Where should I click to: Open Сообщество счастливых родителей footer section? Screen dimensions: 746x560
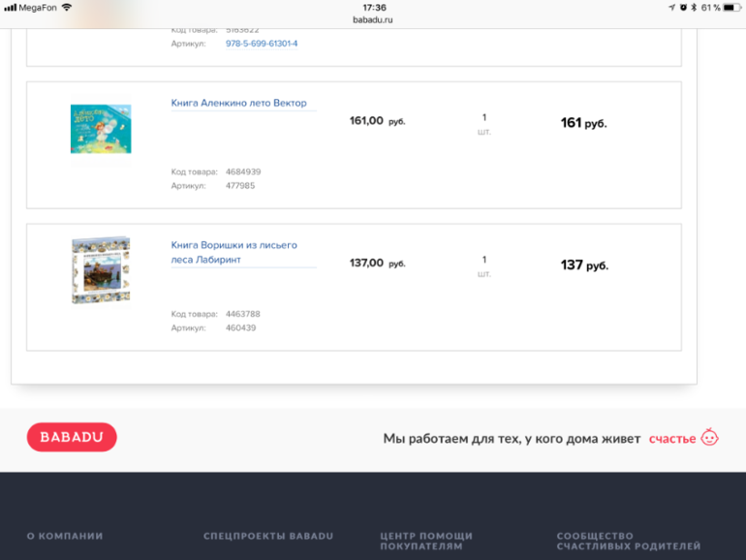point(628,541)
